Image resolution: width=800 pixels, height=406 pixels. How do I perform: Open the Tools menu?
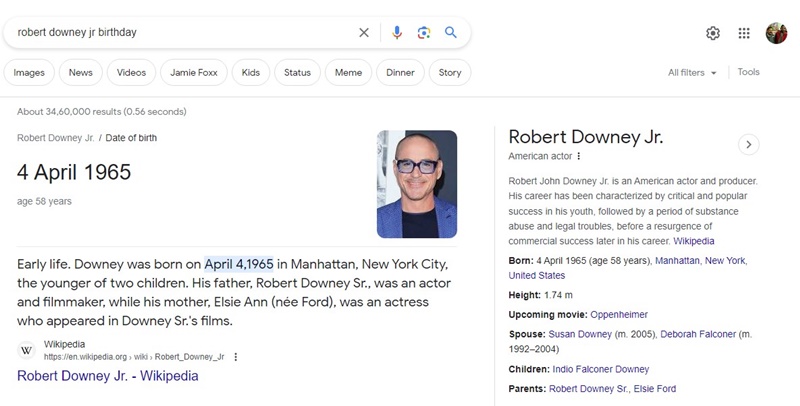[749, 72]
